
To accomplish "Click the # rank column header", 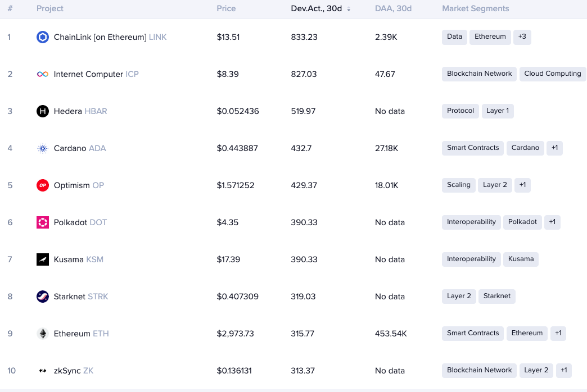I will 10,8.
